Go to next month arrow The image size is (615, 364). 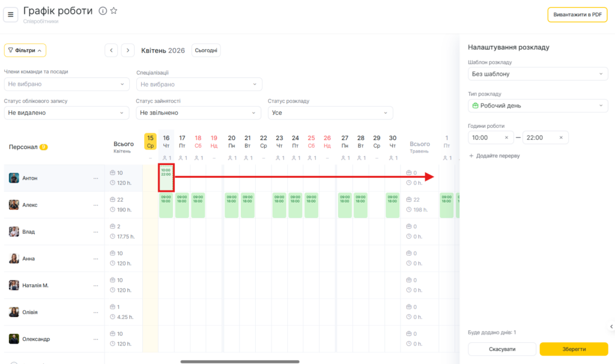[127, 50]
